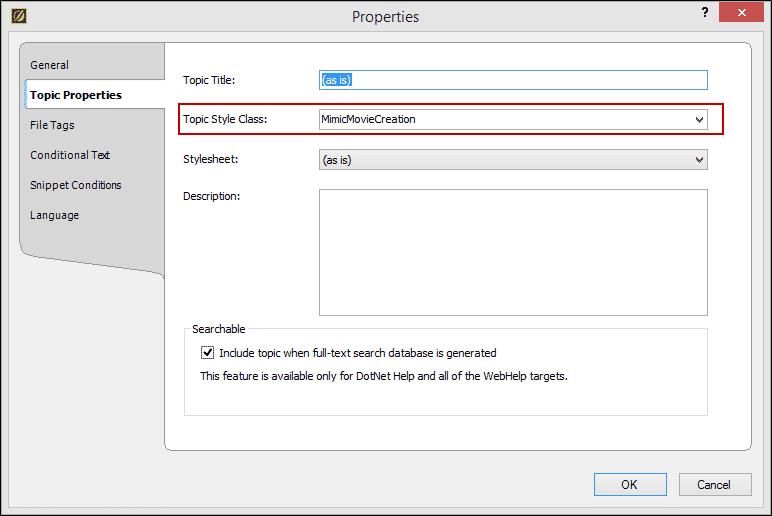Open the File Tags tab

coord(52,125)
